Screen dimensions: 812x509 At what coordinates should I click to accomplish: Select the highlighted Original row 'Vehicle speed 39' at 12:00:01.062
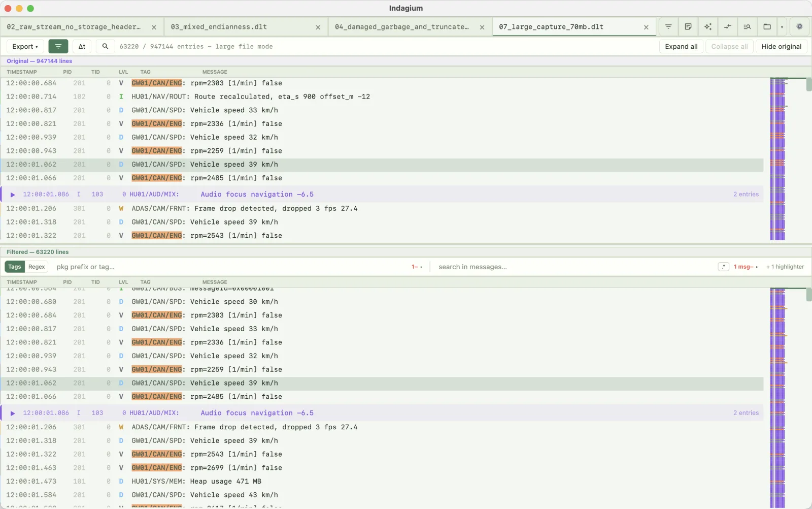click(382, 165)
